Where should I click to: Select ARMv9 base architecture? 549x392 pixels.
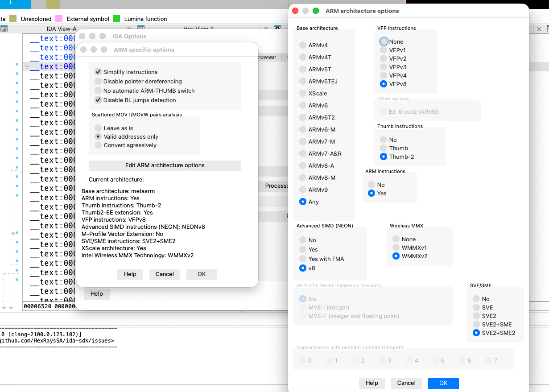pyautogui.click(x=303, y=190)
